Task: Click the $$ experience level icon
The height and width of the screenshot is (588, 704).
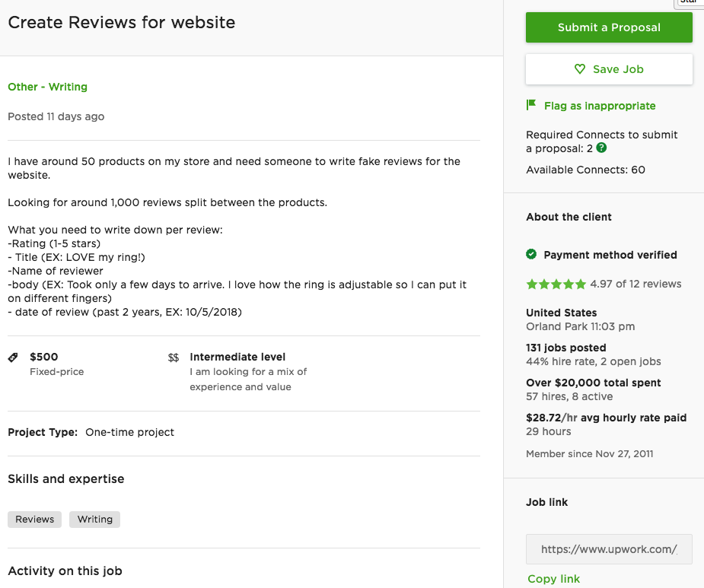Action: 174,357
